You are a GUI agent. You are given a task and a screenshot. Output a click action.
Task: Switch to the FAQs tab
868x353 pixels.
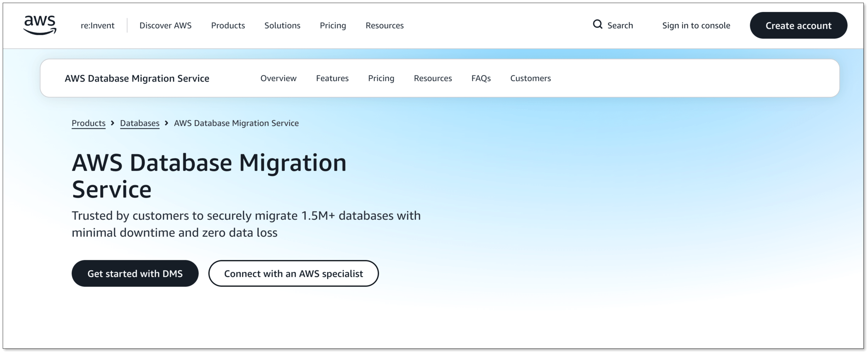tap(481, 78)
